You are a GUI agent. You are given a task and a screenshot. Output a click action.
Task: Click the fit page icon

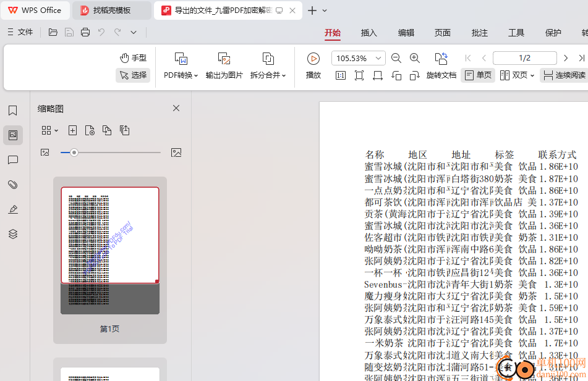(x=359, y=76)
